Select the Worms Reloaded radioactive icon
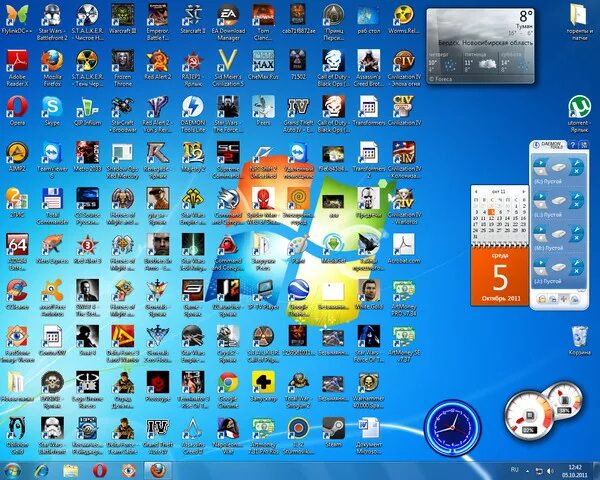The image size is (600, 480). coord(404,20)
